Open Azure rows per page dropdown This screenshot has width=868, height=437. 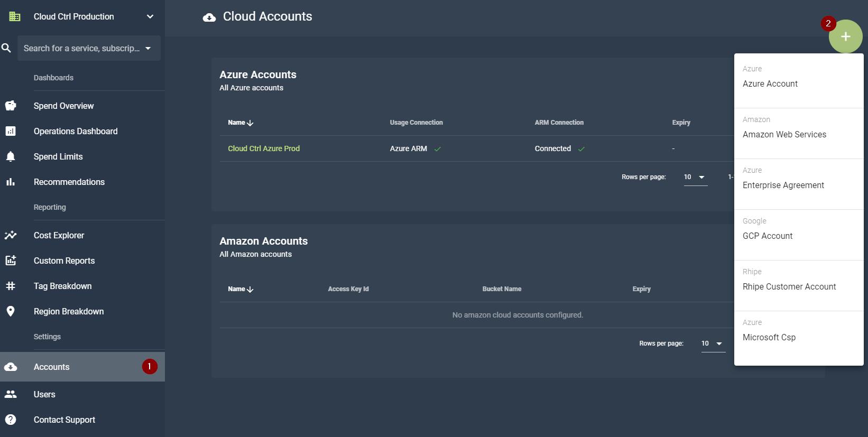tap(696, 177)
